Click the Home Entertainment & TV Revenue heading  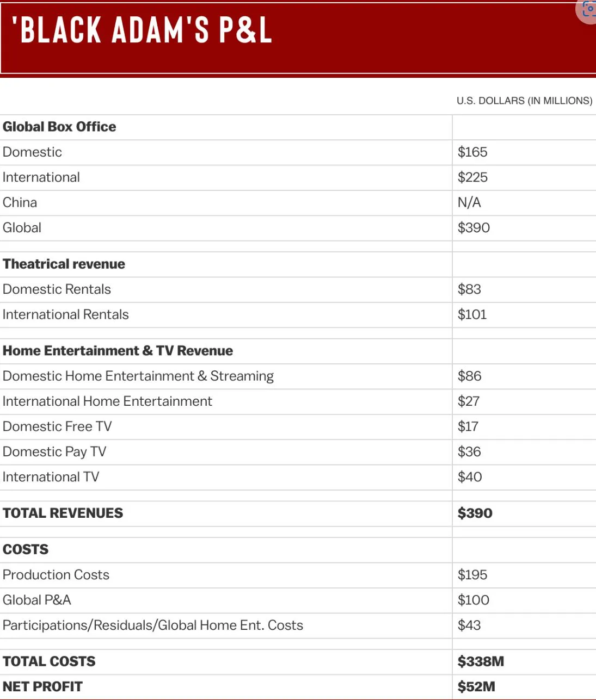click(x=118, y=351)
